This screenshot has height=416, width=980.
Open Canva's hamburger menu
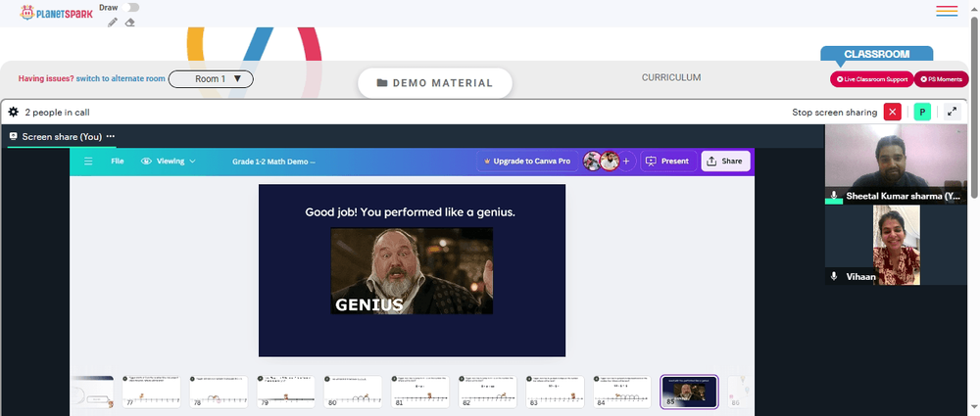(88, 162)
